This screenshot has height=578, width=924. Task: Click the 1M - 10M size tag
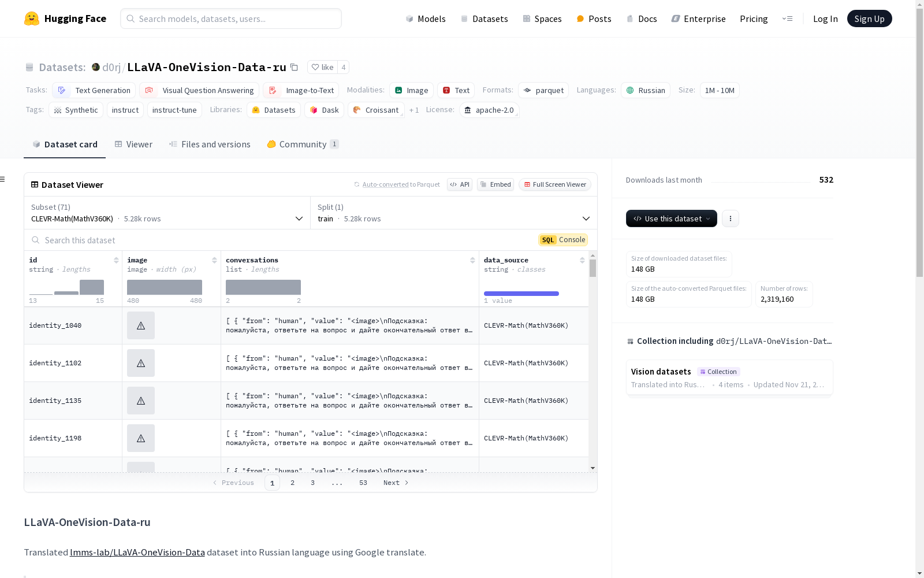tap(720, 90)
